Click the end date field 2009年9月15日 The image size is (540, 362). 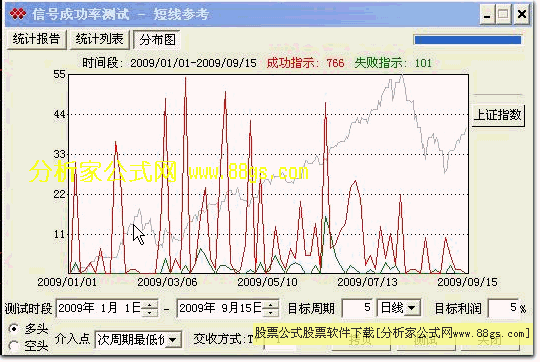221,308
